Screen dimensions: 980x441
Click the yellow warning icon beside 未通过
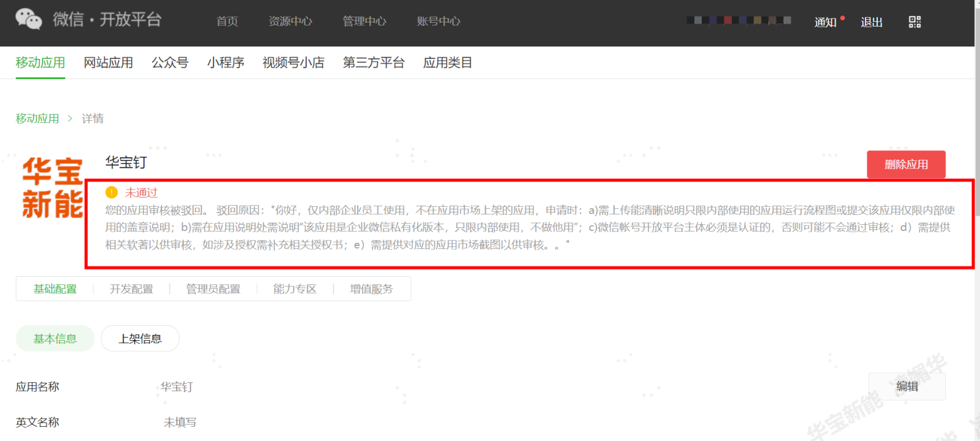coord(111,193)
